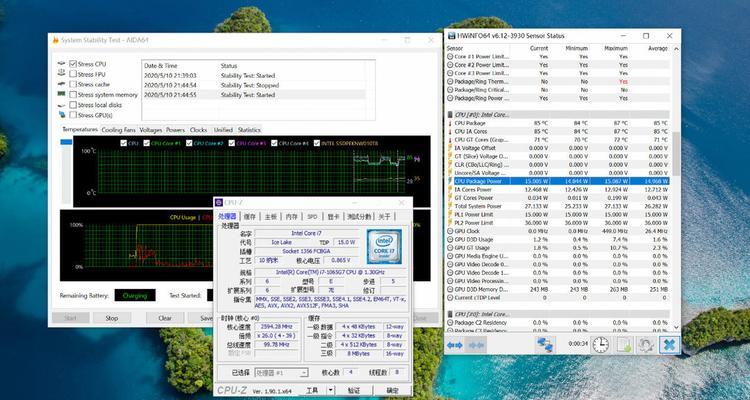Image resolution: width=750 pixels, height=400 pixels.
Task: Click the 确定 button in CPU-Z
Action: [x=392, y=390]
